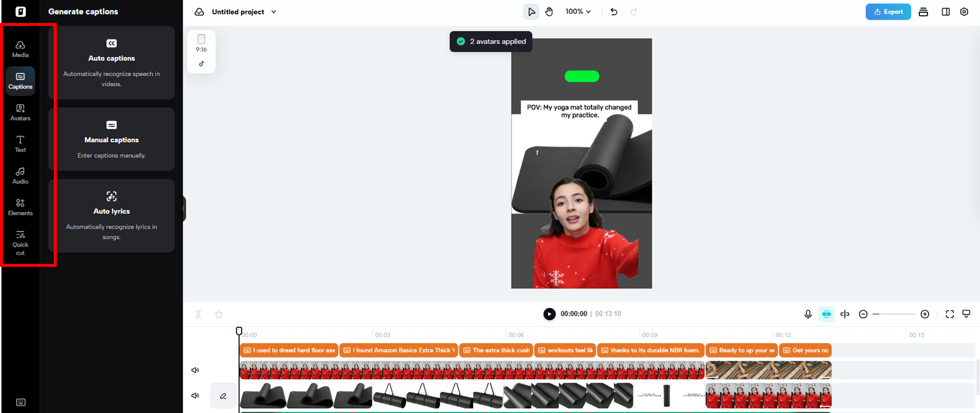Select caption clip 'The extra thick cush'
980x413 pixels.
click(496, 350)
